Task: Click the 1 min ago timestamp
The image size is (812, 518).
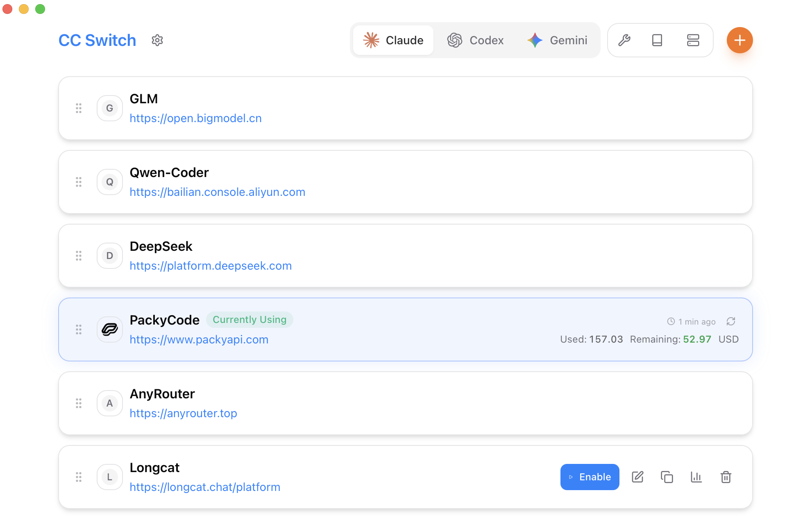Action: 697,322
